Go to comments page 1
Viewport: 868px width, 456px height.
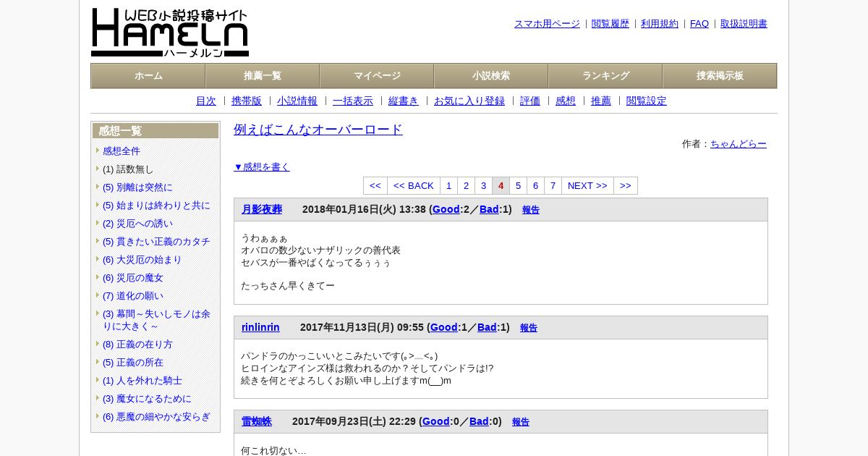(448, 186)
